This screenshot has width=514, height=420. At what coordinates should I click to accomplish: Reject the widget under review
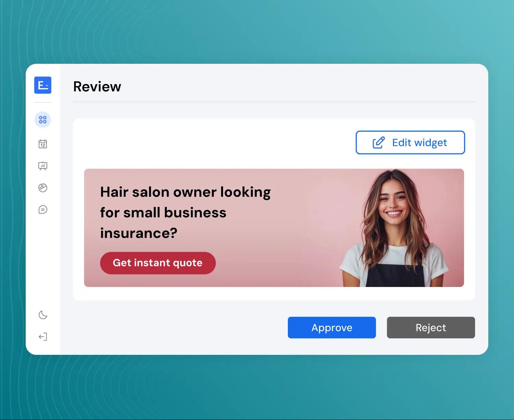tap(431, 327)
